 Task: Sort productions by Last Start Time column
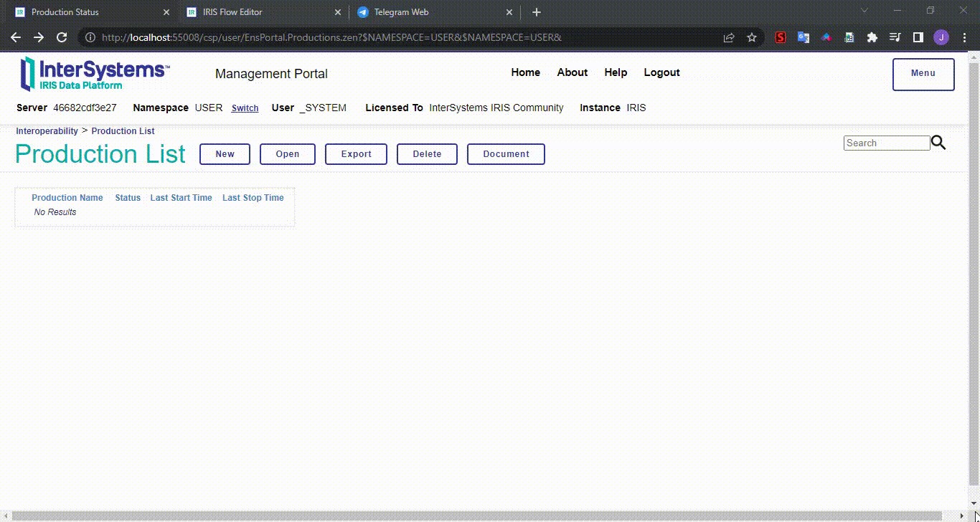click(x=181, y=197)
